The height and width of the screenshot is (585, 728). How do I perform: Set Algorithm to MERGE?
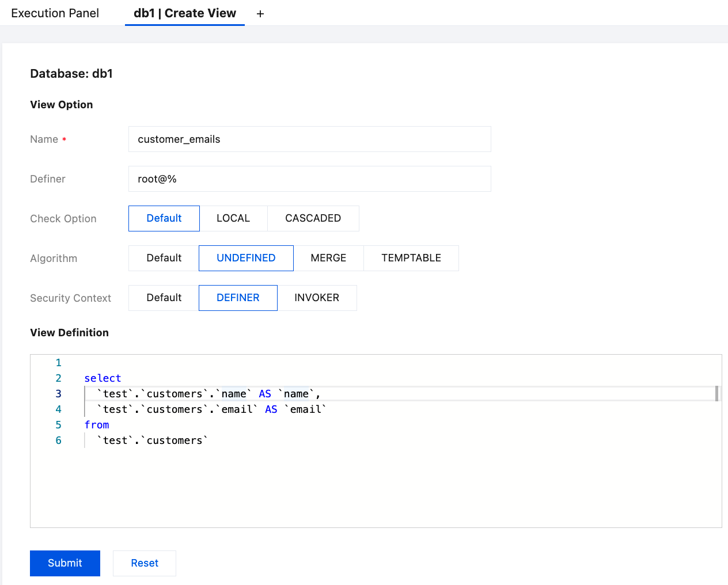click(328, 258)
